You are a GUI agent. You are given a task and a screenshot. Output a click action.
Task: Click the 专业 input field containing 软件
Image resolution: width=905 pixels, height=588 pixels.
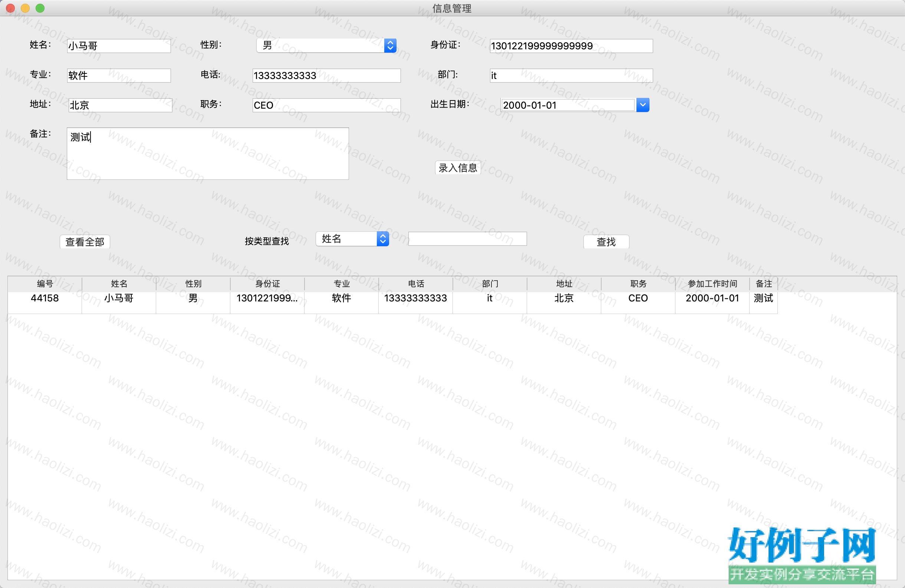(x=119, y=76)
